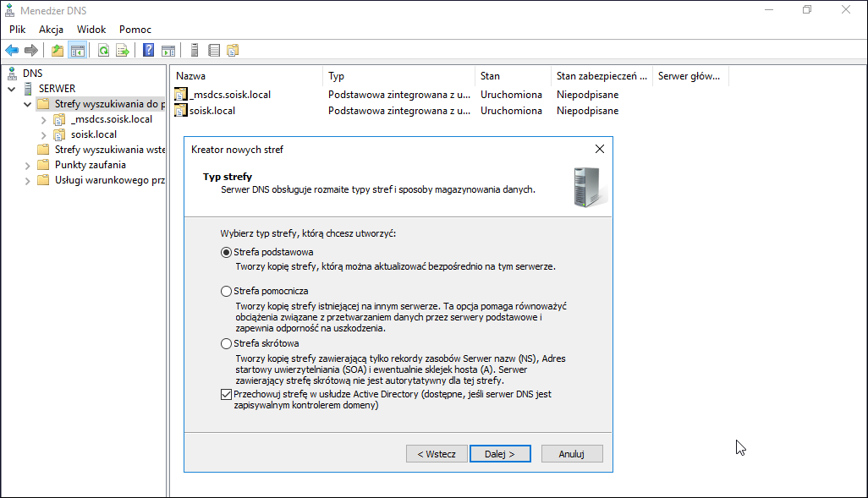Click the blue Back arrow in toolbar
868x498 pixels.
coord(12,51)
